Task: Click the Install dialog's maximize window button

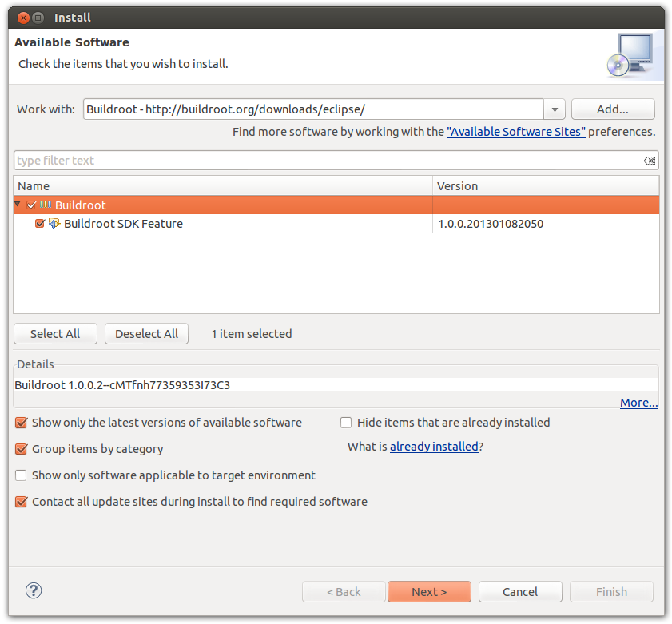Action: 38,18
